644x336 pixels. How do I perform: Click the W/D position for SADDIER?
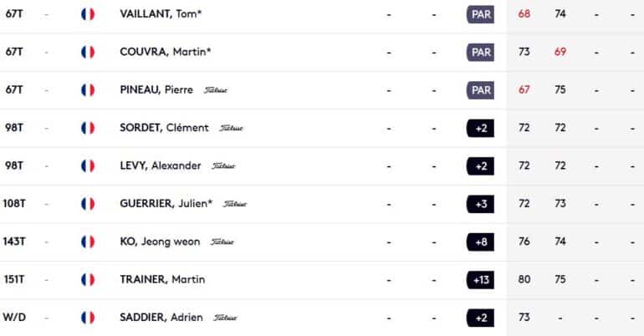pos(14,318)
